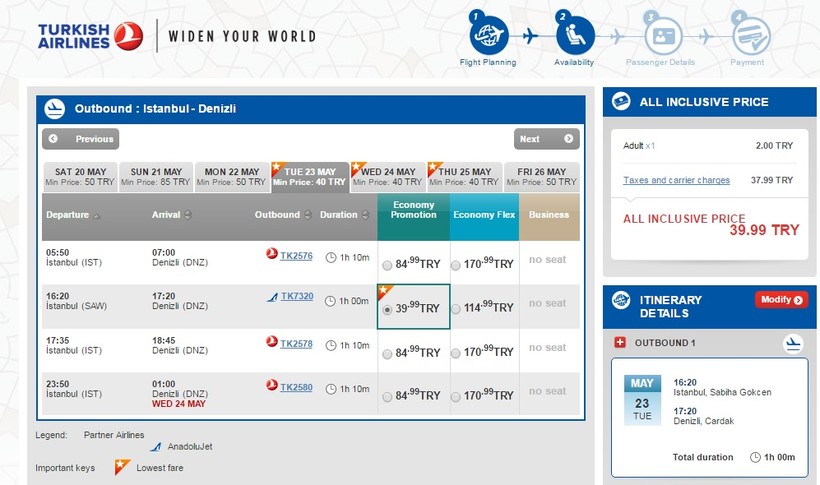Click the Business column header
Image resolution: width=820 pixels, height=485 pixels.
pyautogui.click(x=549, y=217)
